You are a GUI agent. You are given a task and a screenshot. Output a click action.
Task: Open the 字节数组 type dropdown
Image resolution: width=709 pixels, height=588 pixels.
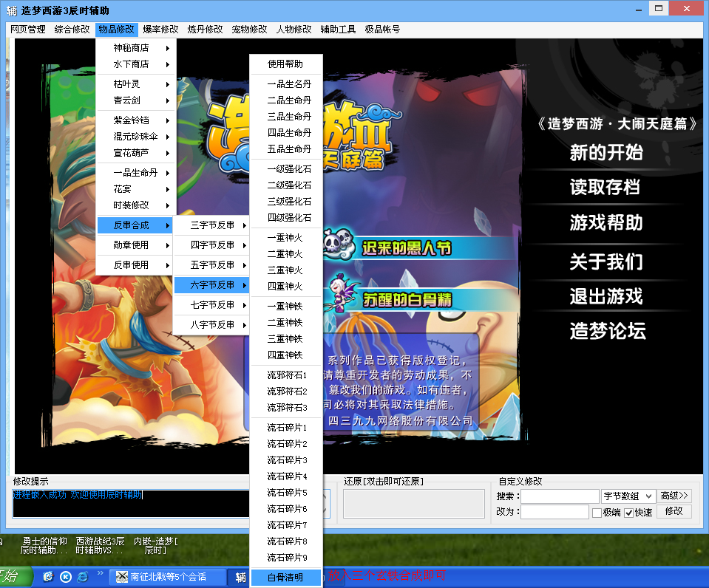tap(628, 496)
